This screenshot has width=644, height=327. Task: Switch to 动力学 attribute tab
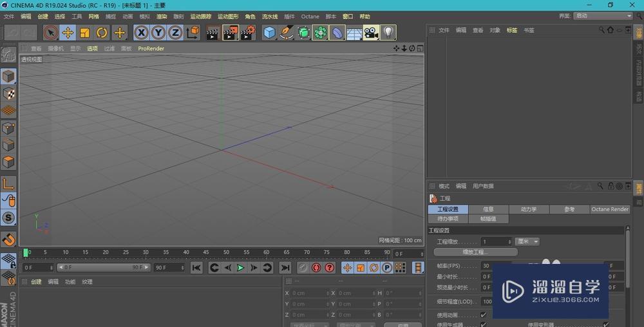point(529,209)
